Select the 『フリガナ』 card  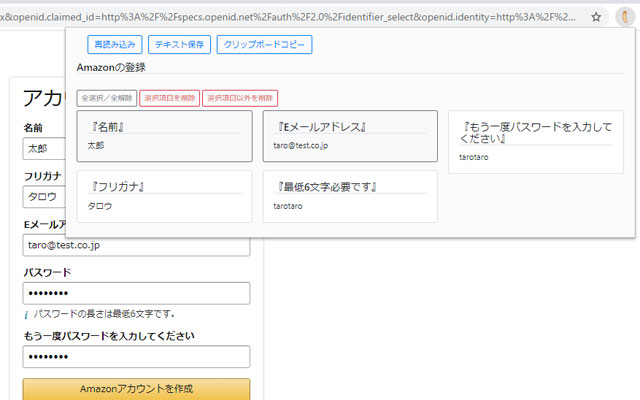(164, 196)
